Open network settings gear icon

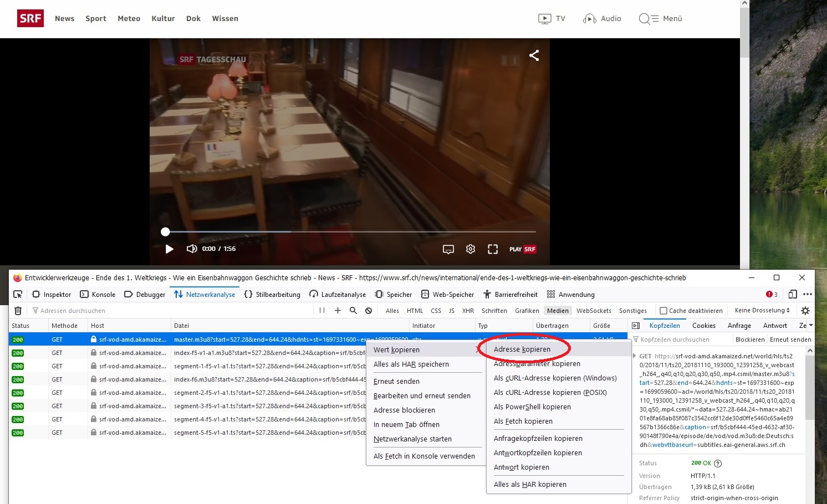[x=805, y=311]
